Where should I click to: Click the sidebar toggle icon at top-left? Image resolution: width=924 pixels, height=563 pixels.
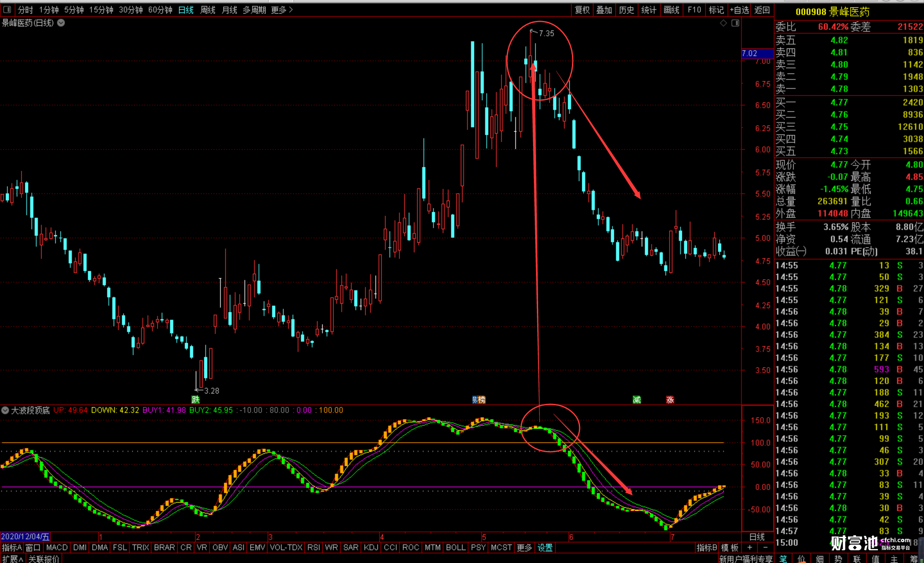tap(7, 9)
